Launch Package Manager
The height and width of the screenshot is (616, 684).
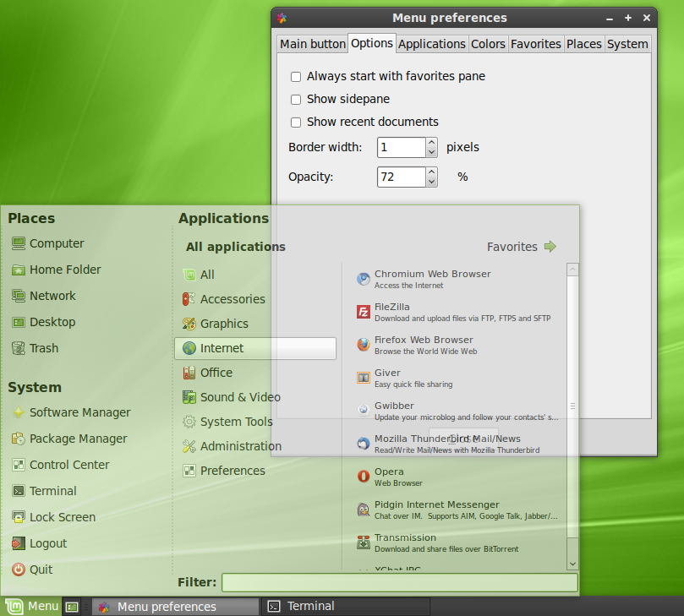(x=69, y=439)
